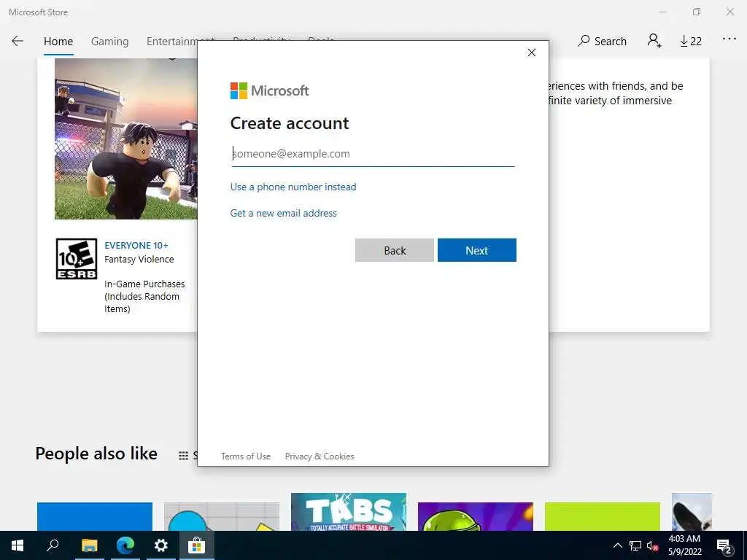Image resolution: width=747 pixels, height=560 pixels.
Task: Select the ESRB Everyone 10+ rating badge
Action: tap(76, 259)
